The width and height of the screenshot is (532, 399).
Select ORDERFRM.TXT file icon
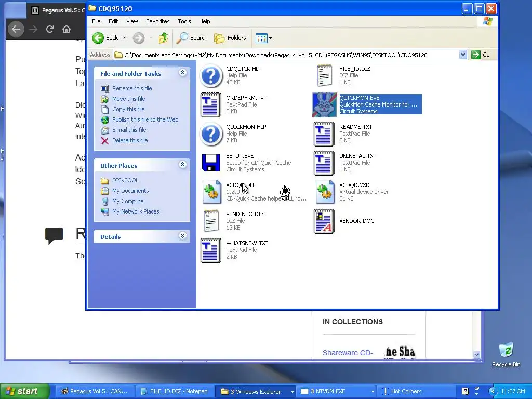click(211, 105)
